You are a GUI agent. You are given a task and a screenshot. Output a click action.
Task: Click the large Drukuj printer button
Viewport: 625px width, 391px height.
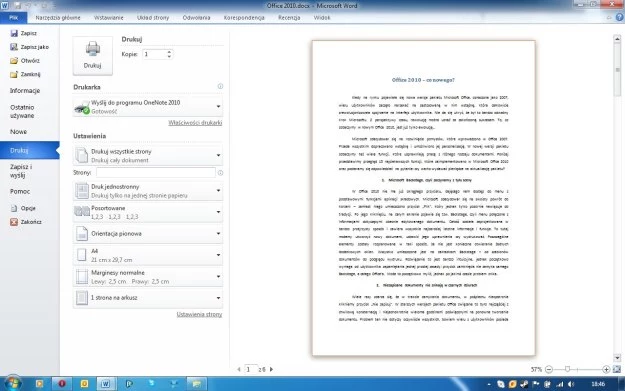pos(92,55)
